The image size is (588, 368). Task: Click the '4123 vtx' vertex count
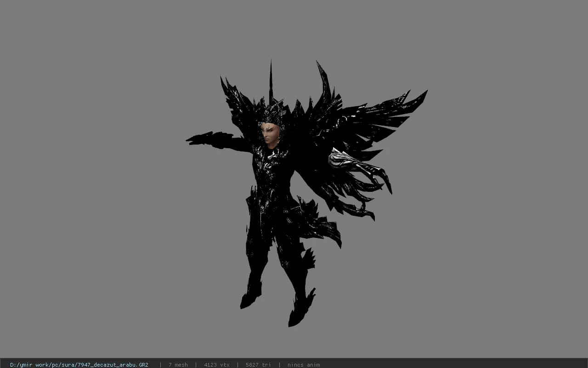[217, 365]
